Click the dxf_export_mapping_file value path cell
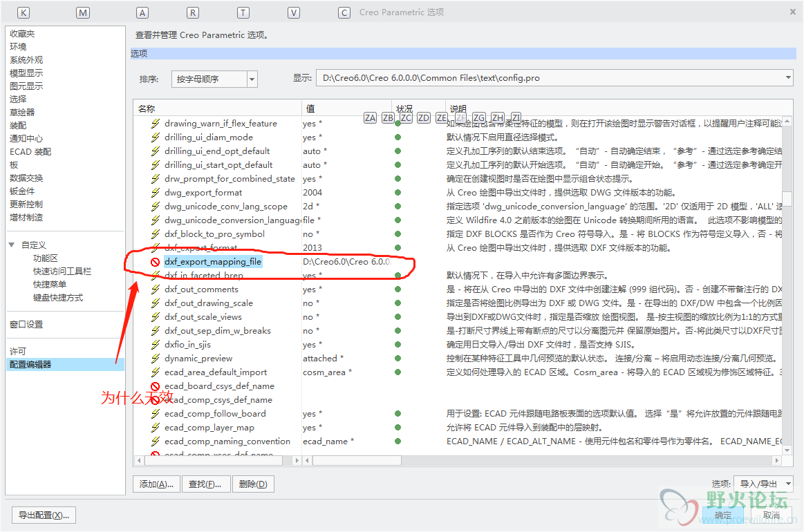The height and width of the screenshot is (532, 804). [346, 262]
